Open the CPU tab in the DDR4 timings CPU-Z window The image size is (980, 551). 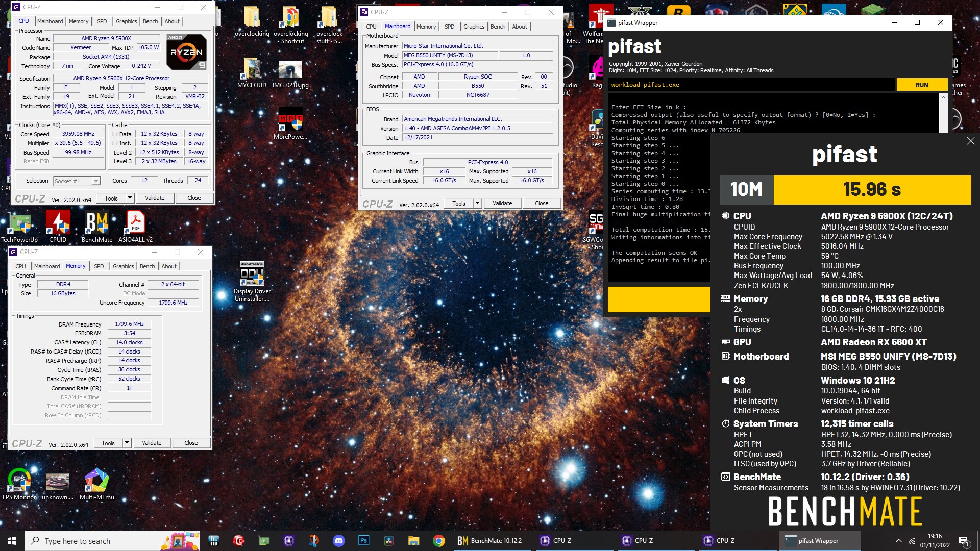click(20, 266)
